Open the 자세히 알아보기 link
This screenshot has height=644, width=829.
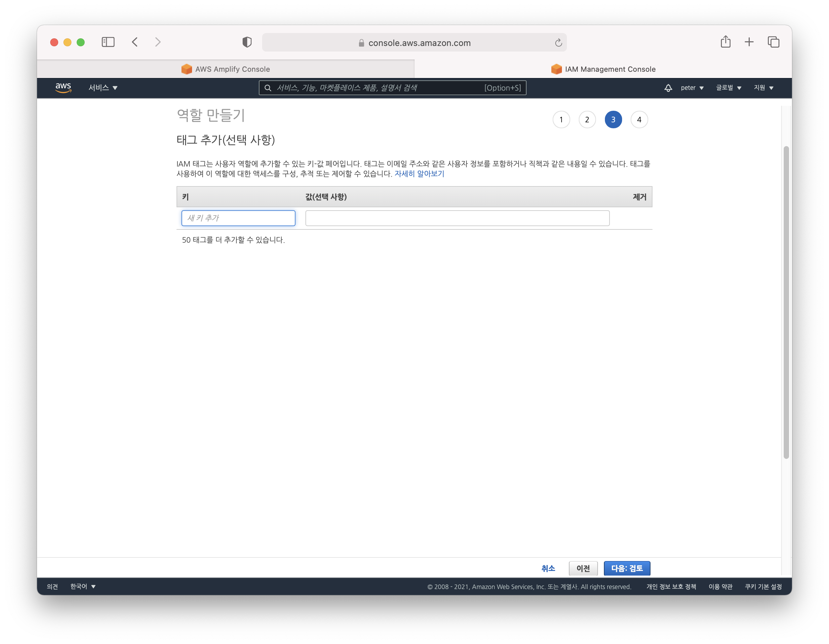coord(419,174)
